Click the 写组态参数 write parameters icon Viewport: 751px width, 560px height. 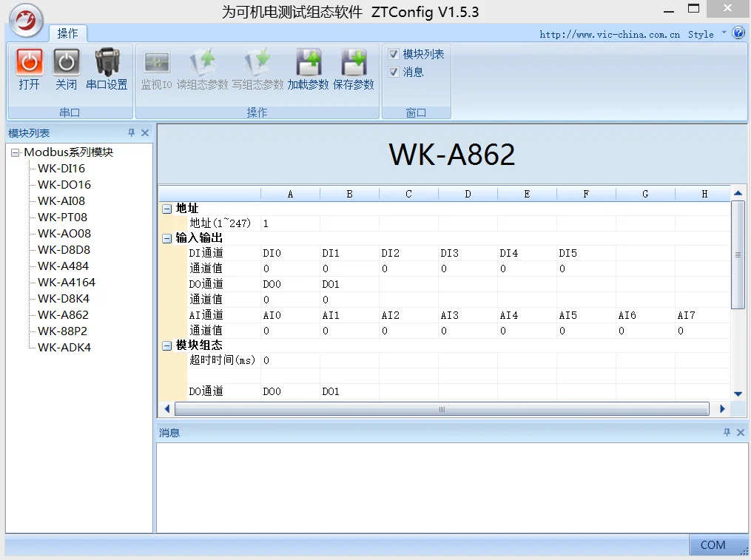point(257,62)
